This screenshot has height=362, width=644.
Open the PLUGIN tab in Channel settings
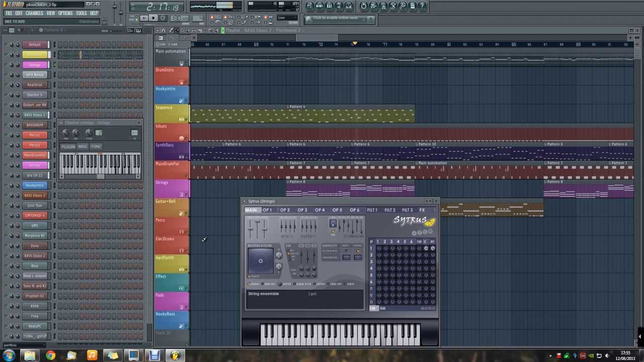click(x=68, y=146)
